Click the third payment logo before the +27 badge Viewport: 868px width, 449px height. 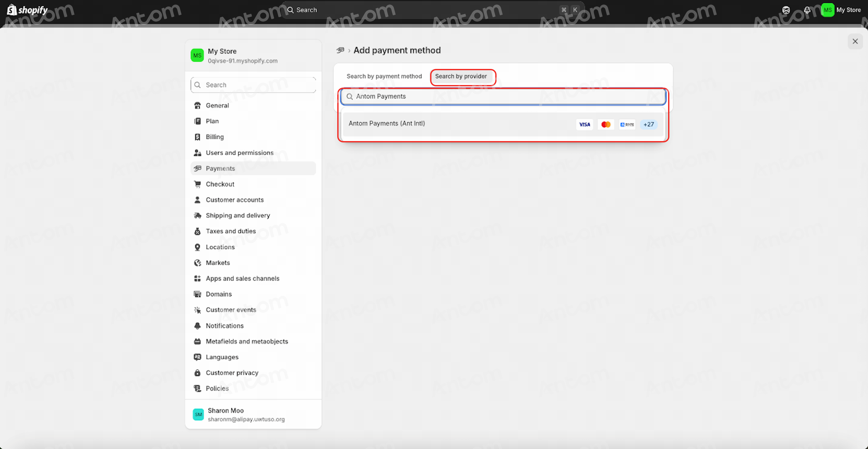click(x=627, y=125)
